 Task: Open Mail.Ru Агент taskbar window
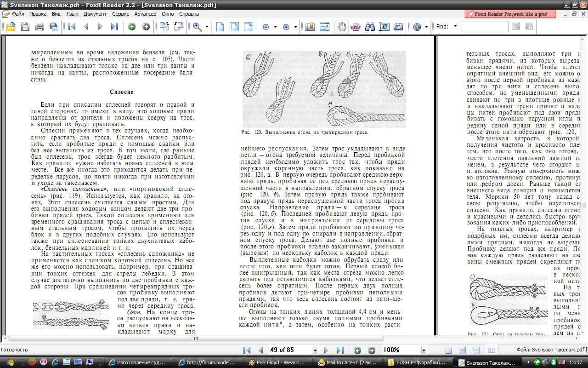point(348,362)
